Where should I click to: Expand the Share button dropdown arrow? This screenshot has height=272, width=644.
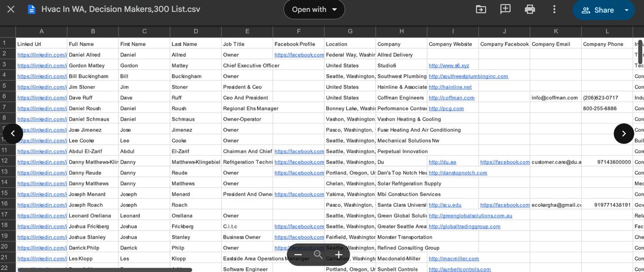pos(626,10)
